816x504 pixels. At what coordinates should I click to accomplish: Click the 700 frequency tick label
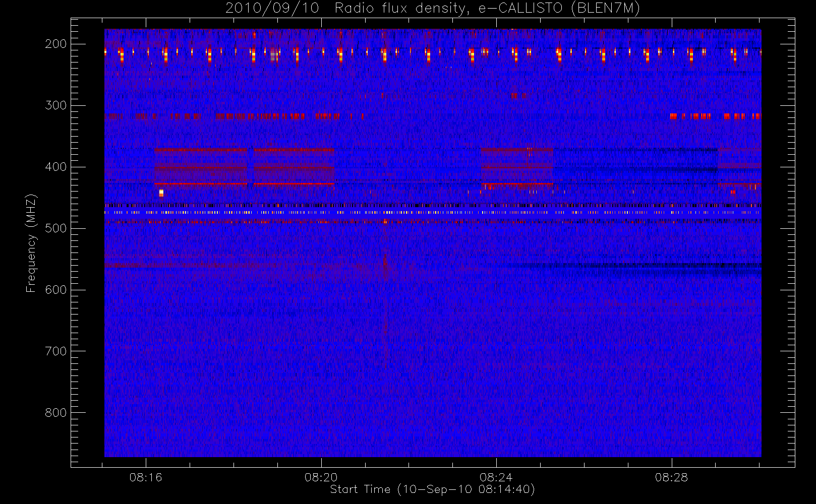56,351
